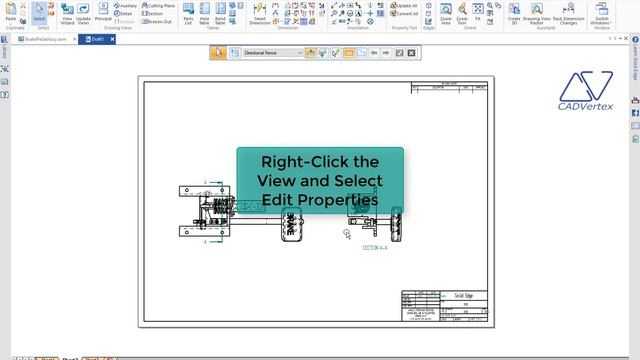This screenshot has height=360, width=640.
Task: Select the Zoom Area tool
Action: tap(446, 13)
